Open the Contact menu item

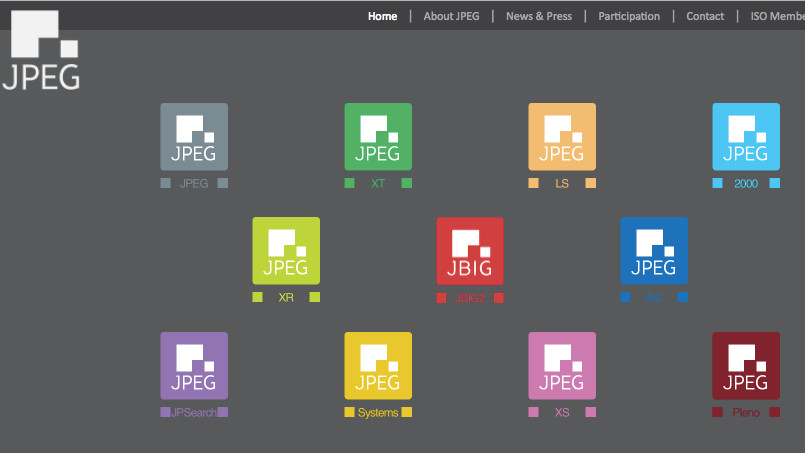pyautogui.click(x=705, y=16)
